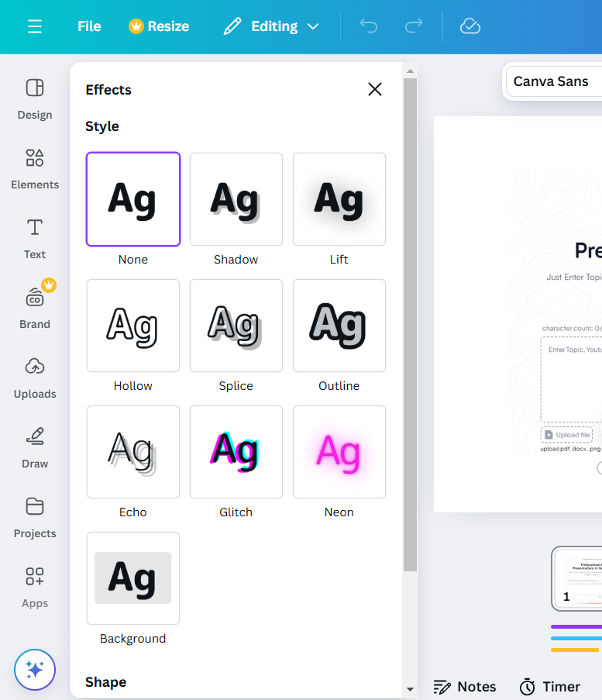This screenshot has height=700, width=602.
Task: Click the pencil icon beside Editing
Action: pyautogui.click(x=232, y=26)
